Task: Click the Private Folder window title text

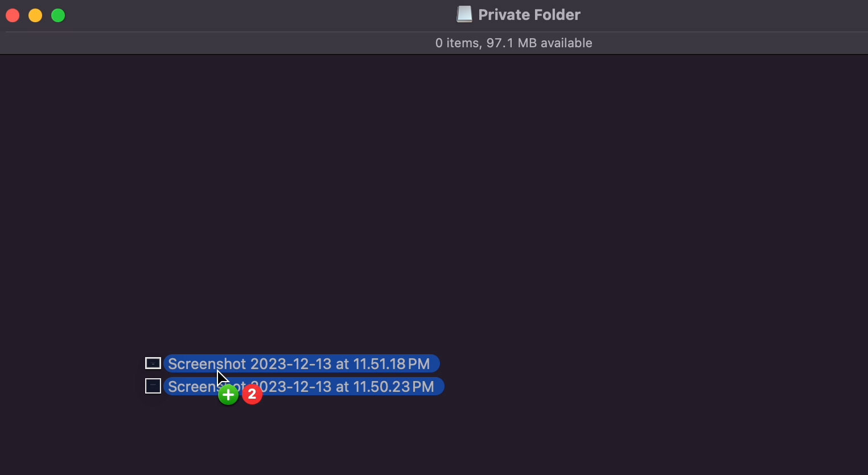Action: coord(529,15)
